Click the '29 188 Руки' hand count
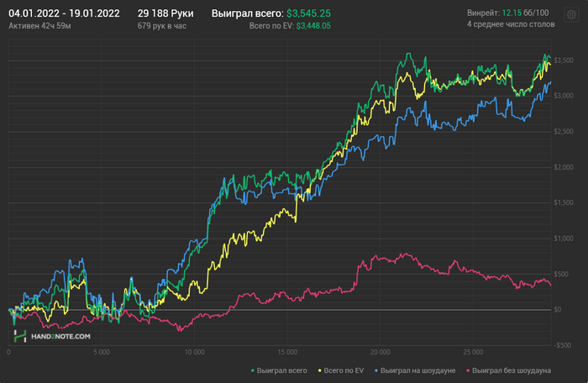Image resolution: width=588 pixels, height=383 pixels. tap(165, 13)
